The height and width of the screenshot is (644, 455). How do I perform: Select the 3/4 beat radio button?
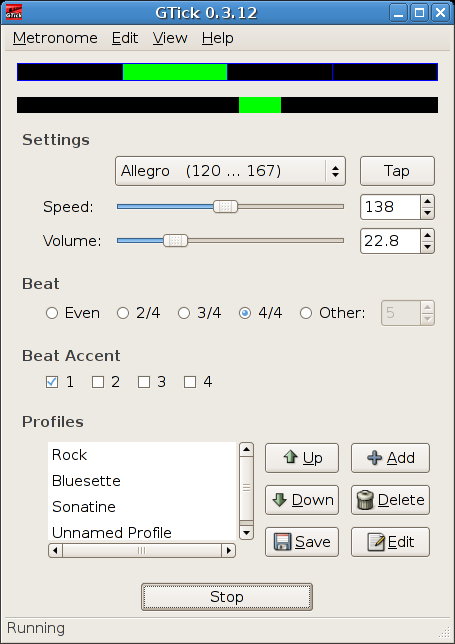(x=184, y=313)
